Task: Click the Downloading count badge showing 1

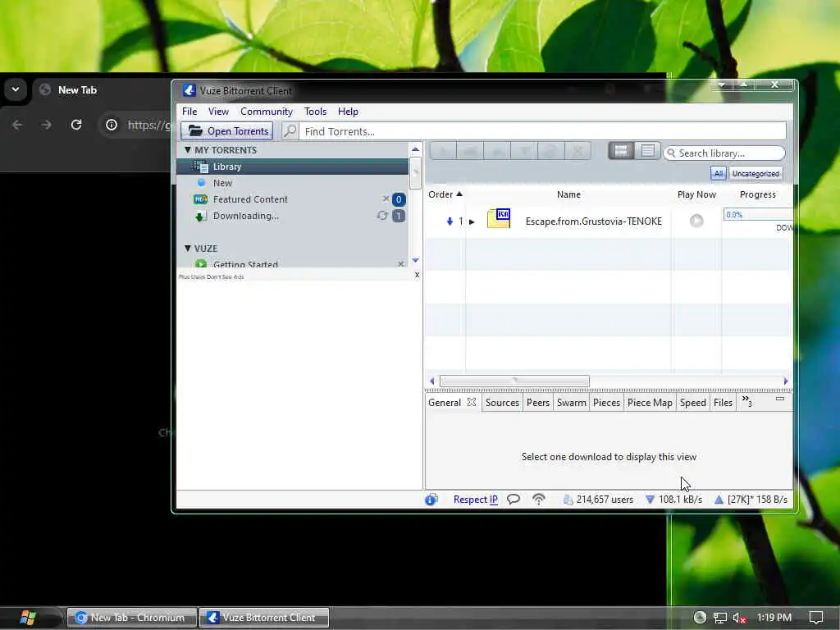Action: pos(399,216)
